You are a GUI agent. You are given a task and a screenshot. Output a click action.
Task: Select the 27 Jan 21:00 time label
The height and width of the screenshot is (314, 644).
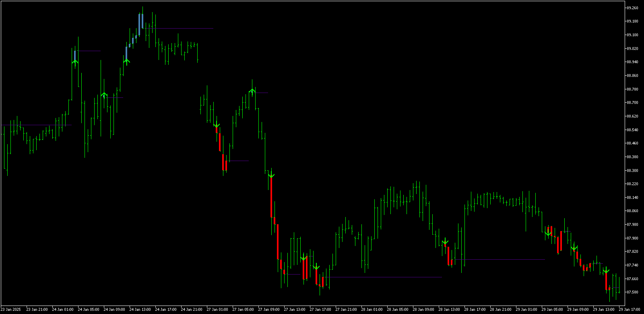[x=346, y=310]
